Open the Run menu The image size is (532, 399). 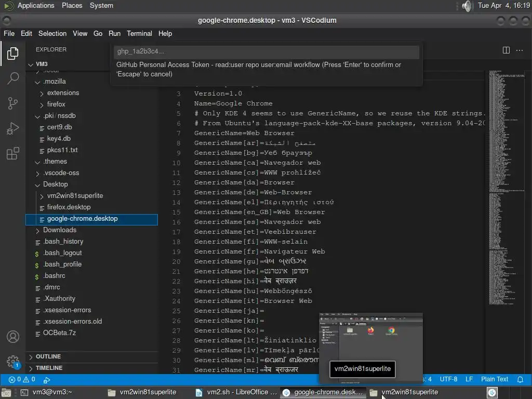coord(114,33)
